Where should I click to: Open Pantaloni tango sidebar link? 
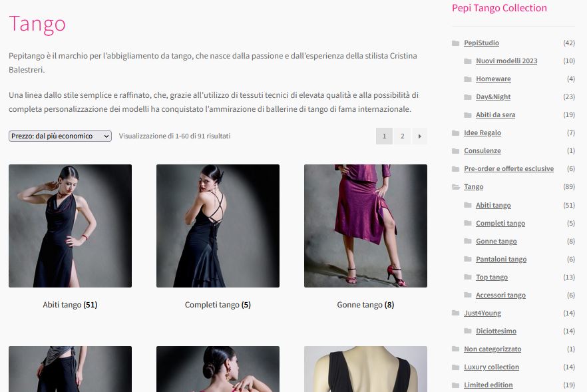pyautogui.click(x=501, y=259)
